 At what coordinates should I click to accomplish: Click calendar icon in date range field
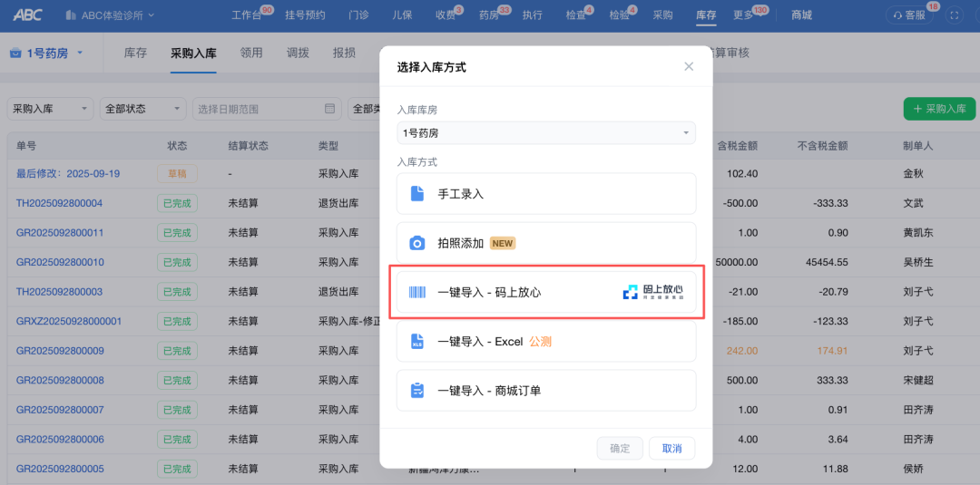click(330, 109)
